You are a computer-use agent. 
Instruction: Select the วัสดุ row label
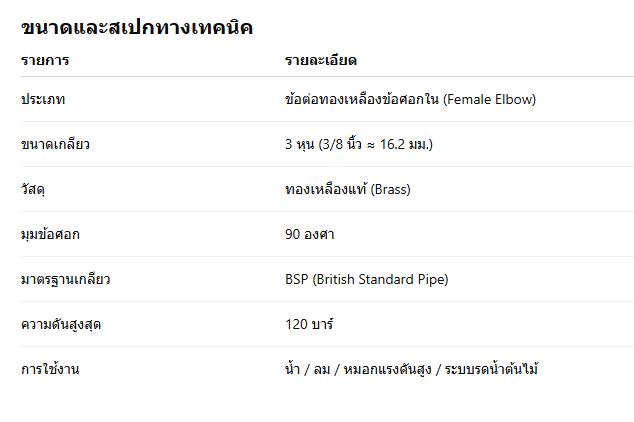pos(35,190)
